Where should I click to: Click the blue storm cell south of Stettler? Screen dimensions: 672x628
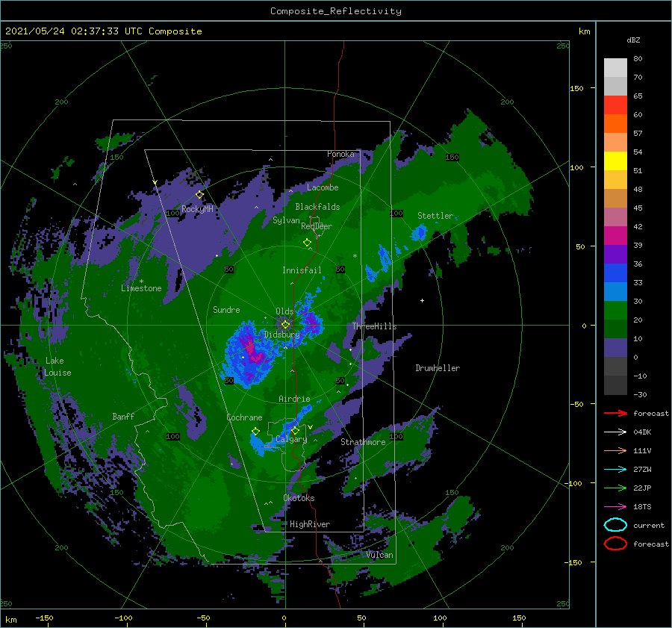418,233
